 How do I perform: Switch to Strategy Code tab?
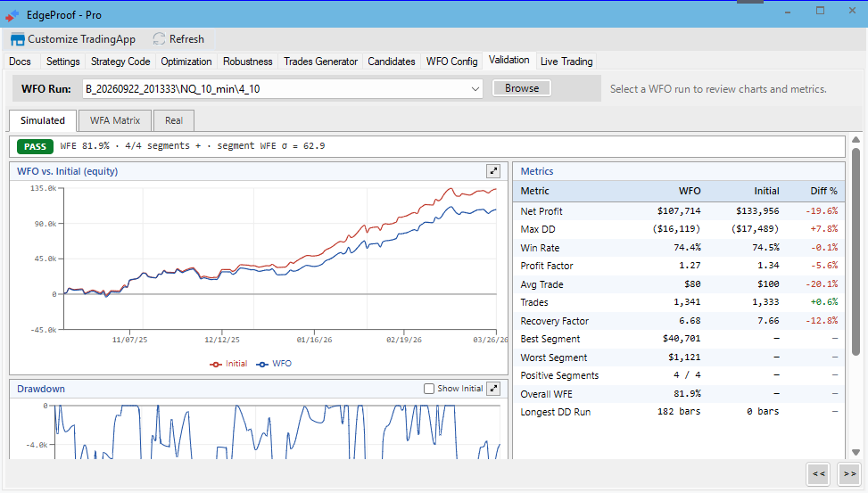pos(120,62)
